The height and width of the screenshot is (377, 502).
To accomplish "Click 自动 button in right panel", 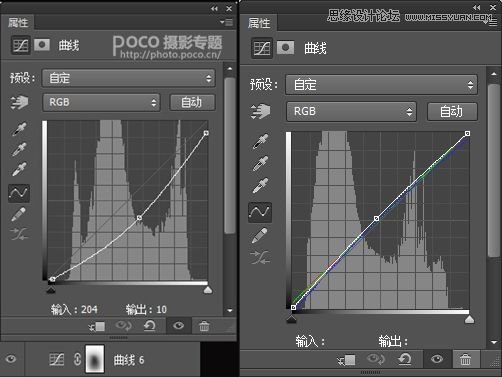I will (x=452, y=112).
